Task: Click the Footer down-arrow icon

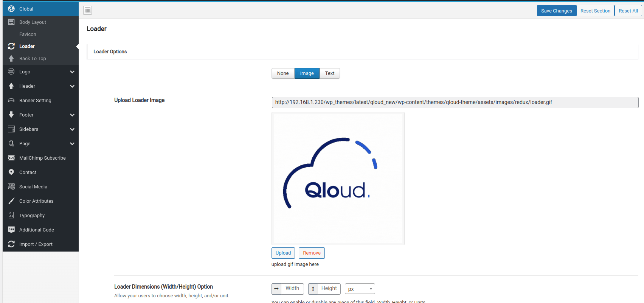Action: (x=11, y=115)
